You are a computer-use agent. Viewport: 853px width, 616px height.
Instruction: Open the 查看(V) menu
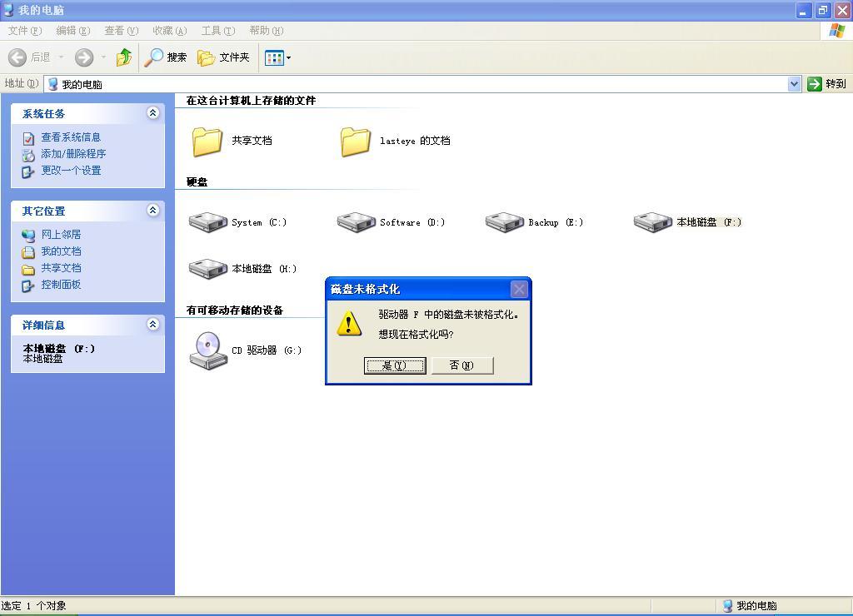tap(122, 31)
